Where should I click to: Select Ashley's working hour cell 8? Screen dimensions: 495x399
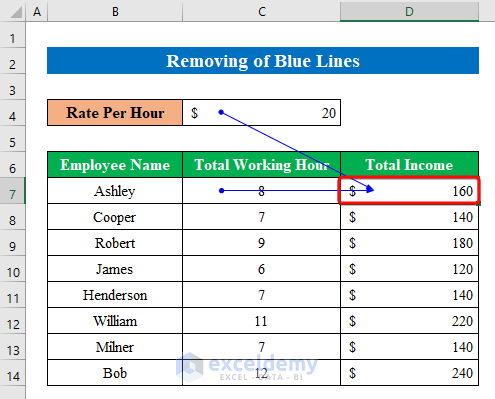click(261, 191)
